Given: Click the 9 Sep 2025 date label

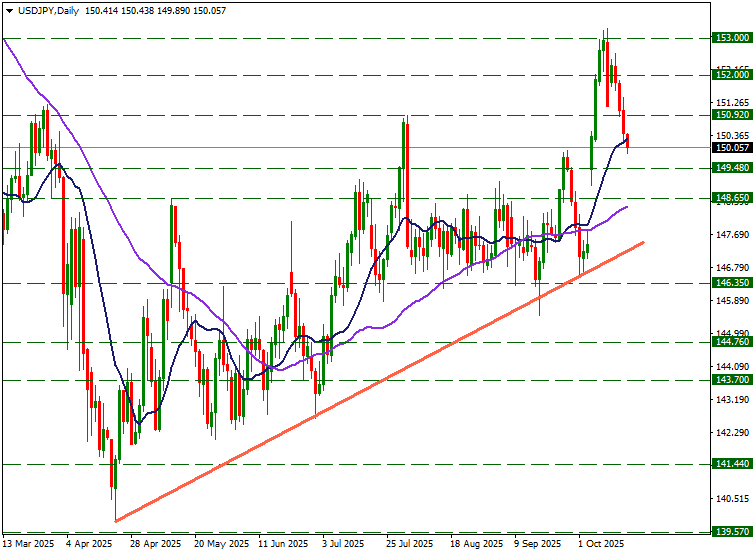Looking at the screenshot, I should 537,545.
